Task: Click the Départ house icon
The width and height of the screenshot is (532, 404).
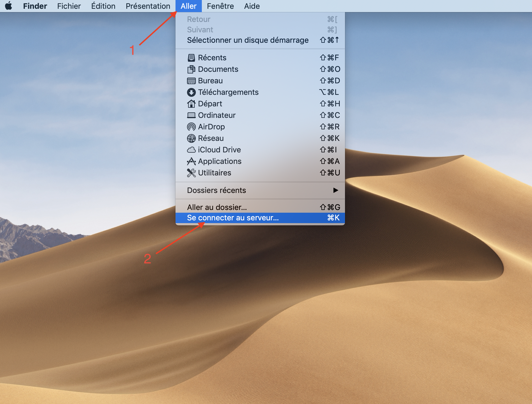Action: 191,104
